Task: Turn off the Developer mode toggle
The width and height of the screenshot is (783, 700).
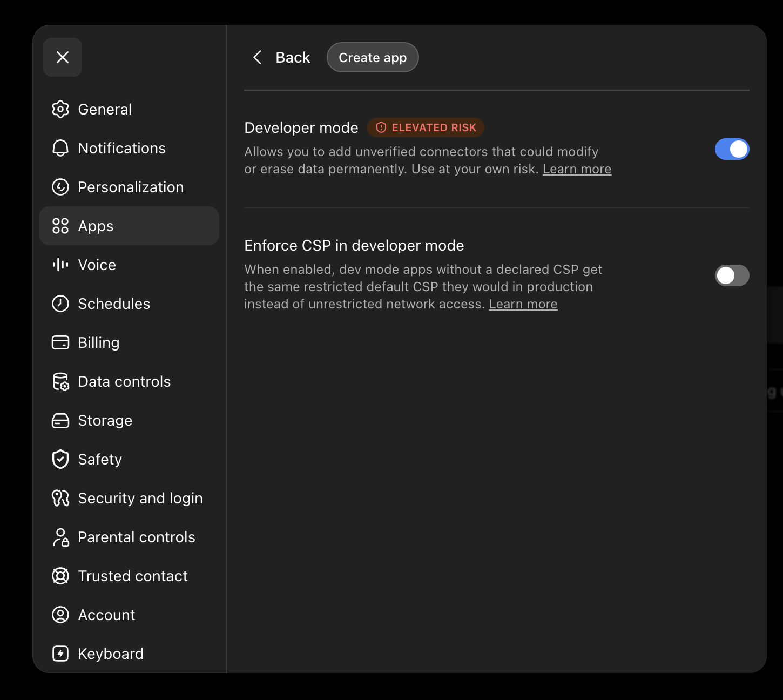Action: click(732, 149)
